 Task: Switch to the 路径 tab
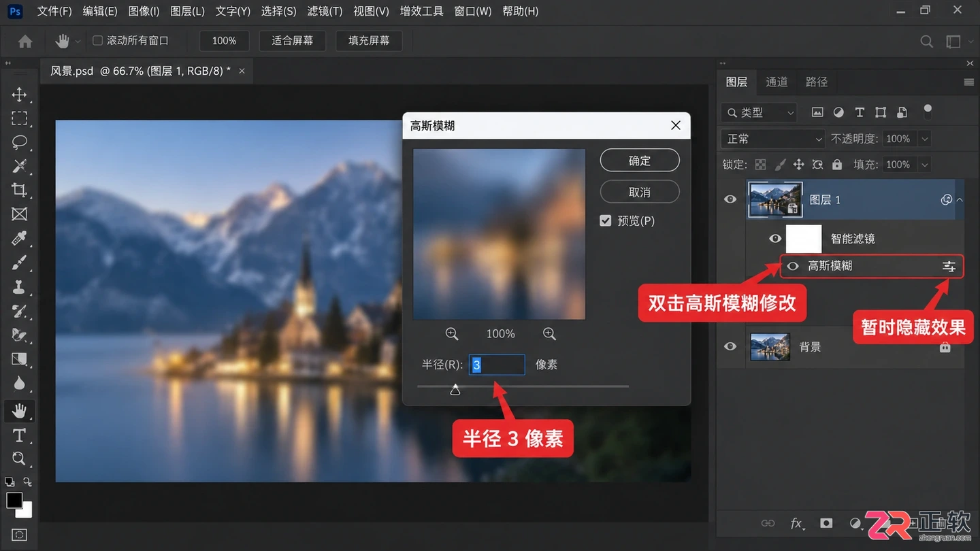(816, 82)
